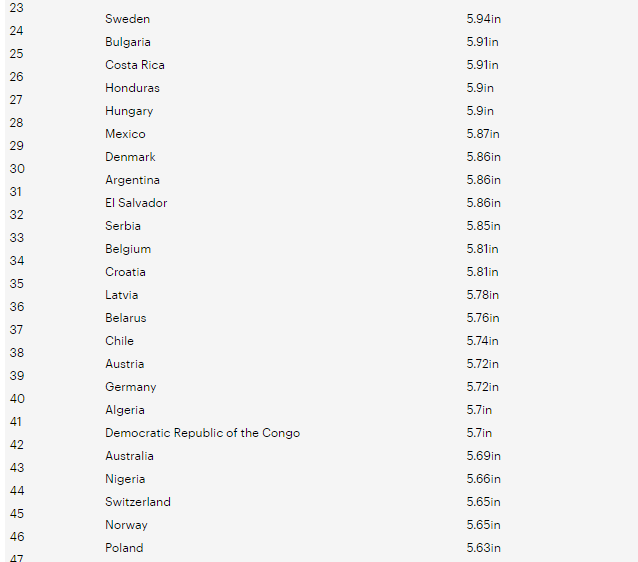Viewport: 638px width, 562px height.
Task: Select the 5.69in value for Australia
Action: 483,456
